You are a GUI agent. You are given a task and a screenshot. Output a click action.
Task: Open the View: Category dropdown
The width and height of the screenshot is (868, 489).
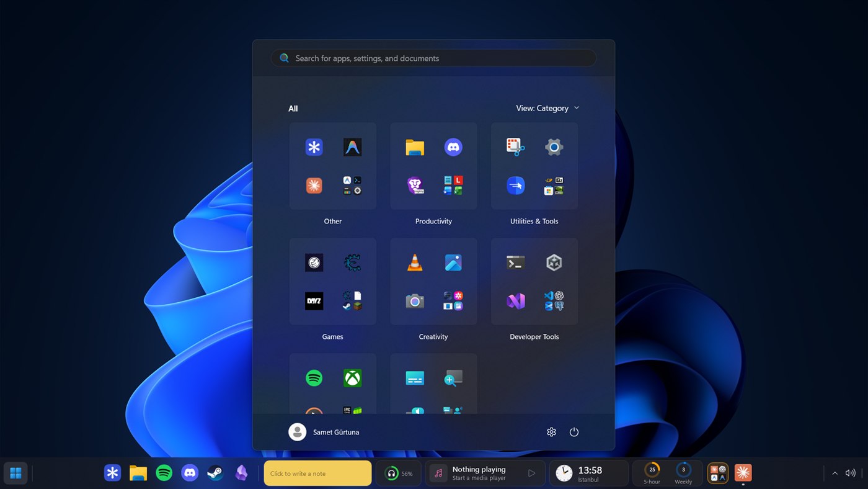pos(548,108)
